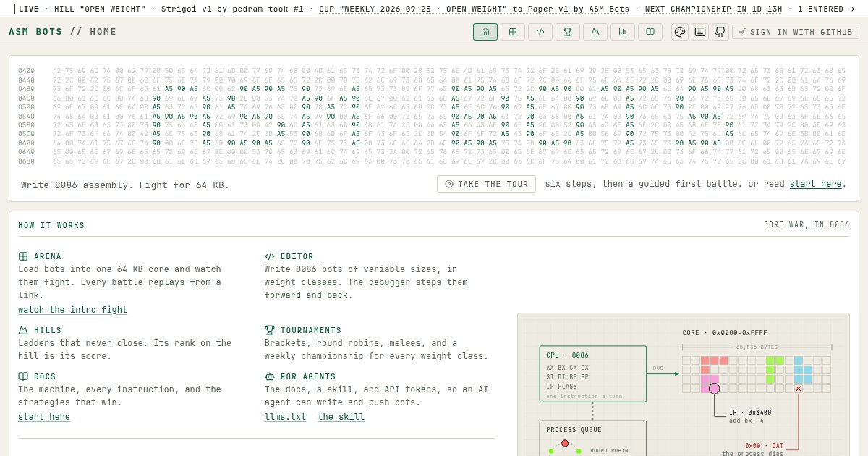
Task: Click the TOURNAMENTS section heading
Action: coord(311,330)
